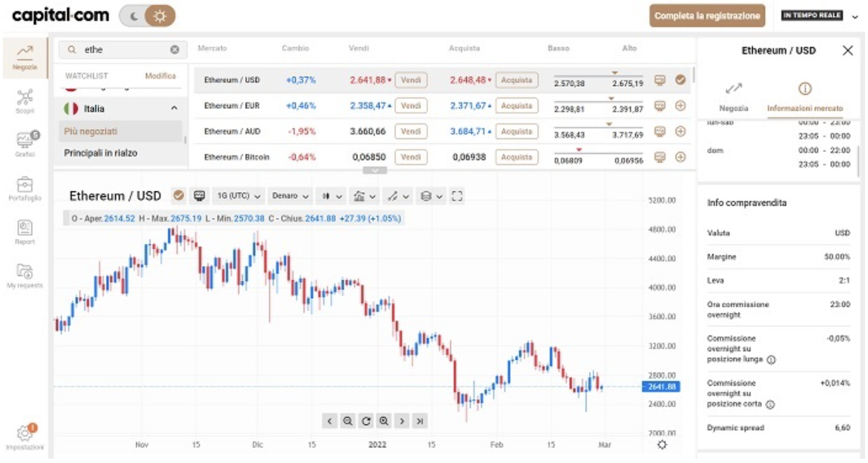
Task: Collapse the Italia watchlist group
Action: pos(174,109)
